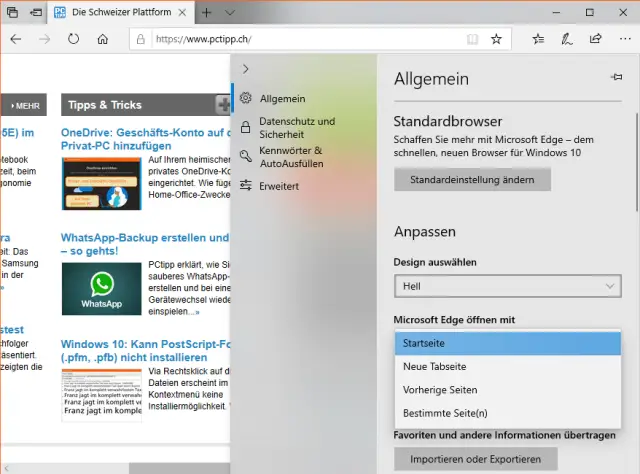This screenshot has width=640, height=474.
Task: Click the PostScript font article thumbnail
Action: 102,395
